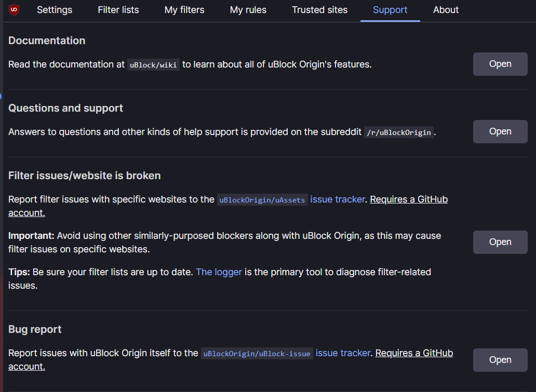Open The logger link
536x392 pixels.
click(219, 272)
